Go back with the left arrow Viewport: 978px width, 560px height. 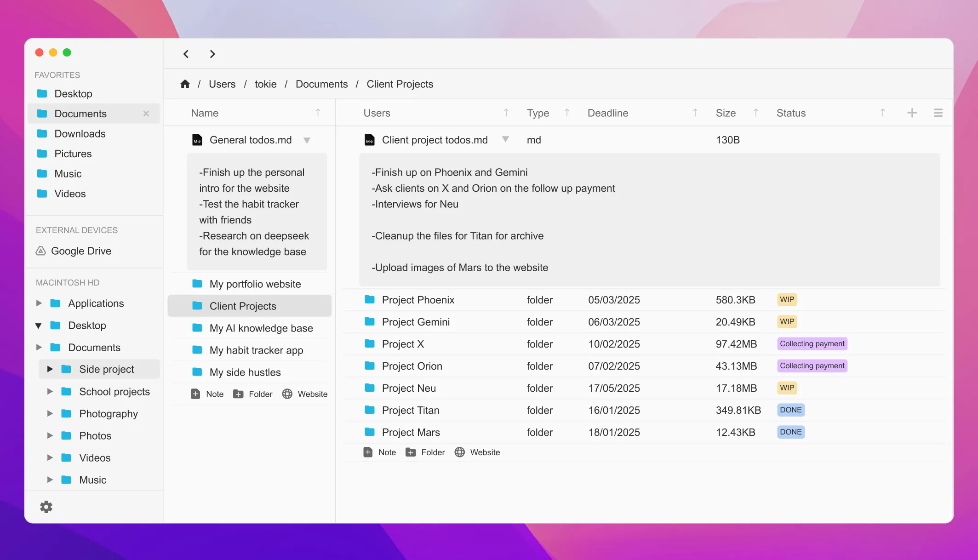point(186,54)
